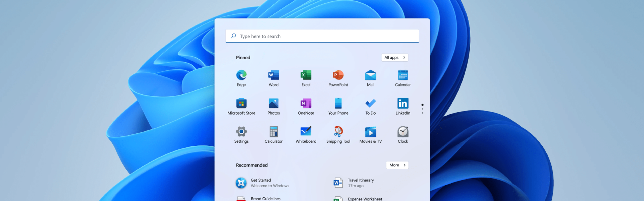
Task: Go to the second pinned apps page dot
Action: pos(422,109)
